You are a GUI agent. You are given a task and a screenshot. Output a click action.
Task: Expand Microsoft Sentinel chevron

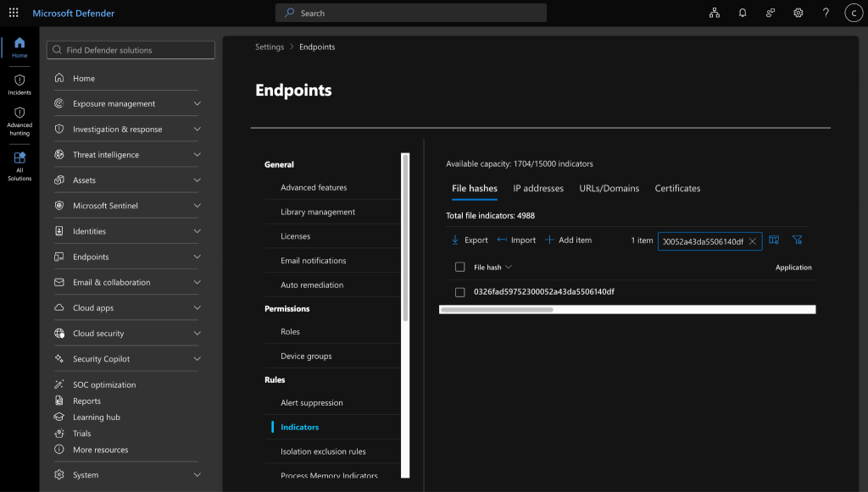[197, 205]
